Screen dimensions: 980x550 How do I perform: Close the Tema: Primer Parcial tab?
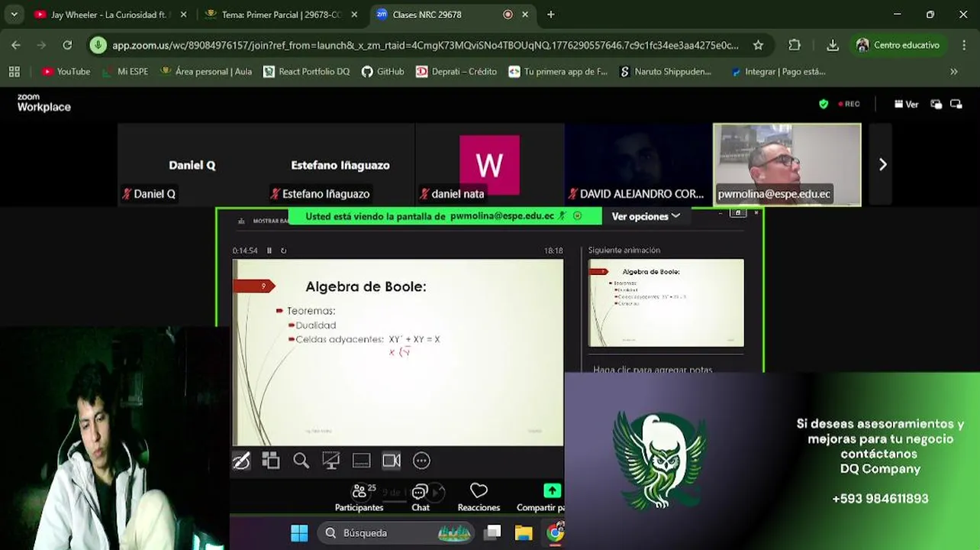(354, 15)
